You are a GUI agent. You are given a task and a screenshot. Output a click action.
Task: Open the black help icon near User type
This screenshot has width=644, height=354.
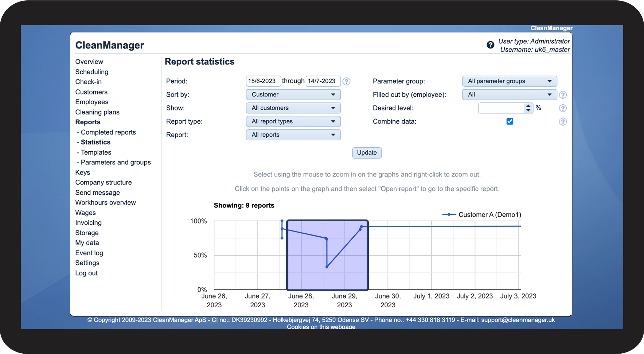coord(490,45)
